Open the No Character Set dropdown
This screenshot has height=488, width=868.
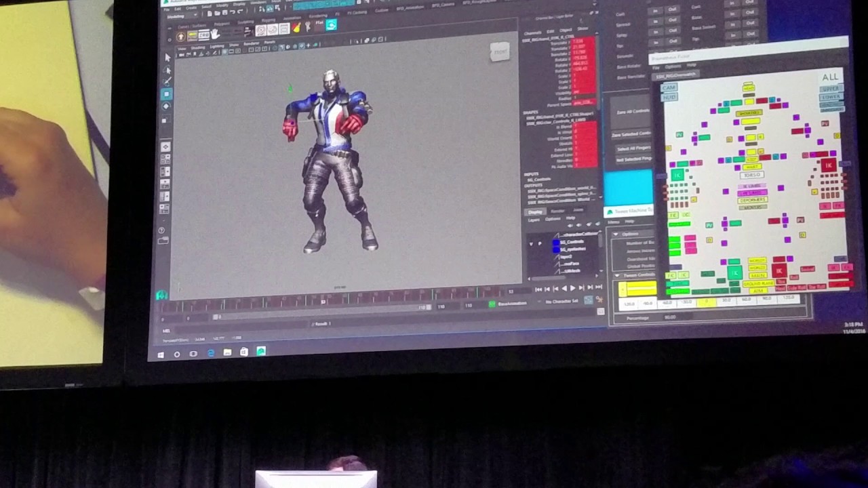coord(561,301)
